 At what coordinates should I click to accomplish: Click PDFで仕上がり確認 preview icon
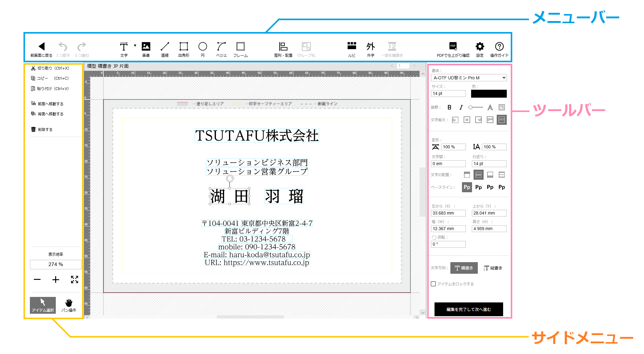click(453, 47)
